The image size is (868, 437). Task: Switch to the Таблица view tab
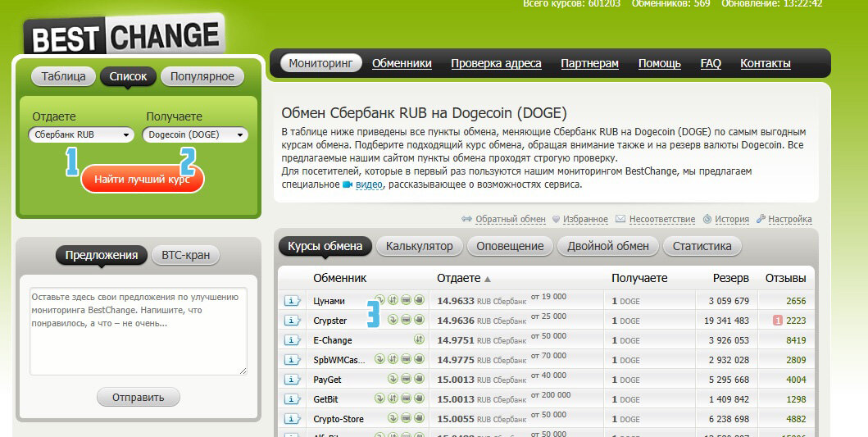point(63,76)
